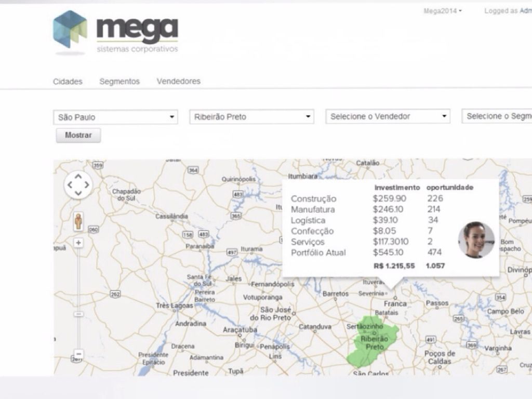Go to the Segmentos tab
Screen dimensions: 532x399
119,82
